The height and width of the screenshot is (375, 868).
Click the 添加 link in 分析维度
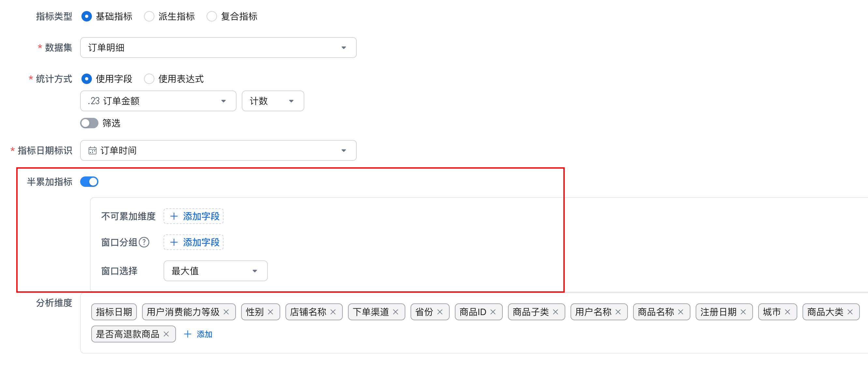[198, 334]
